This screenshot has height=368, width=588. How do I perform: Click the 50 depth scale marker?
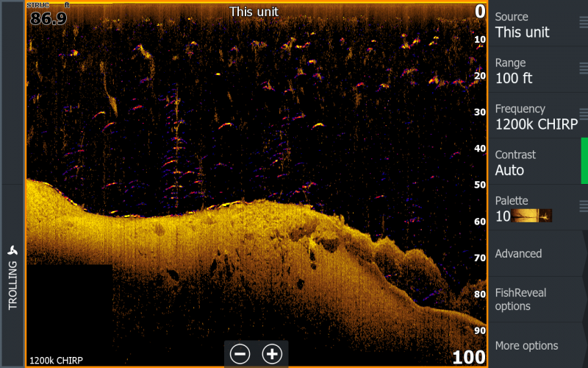480,185
